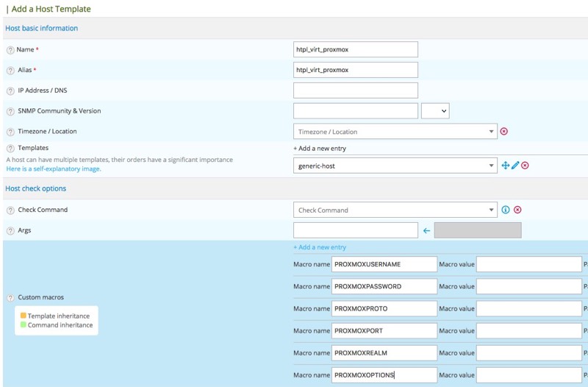Clear the Timezone / Location selection
Viewport: 588px width, 387px height.
pos(503,132)
